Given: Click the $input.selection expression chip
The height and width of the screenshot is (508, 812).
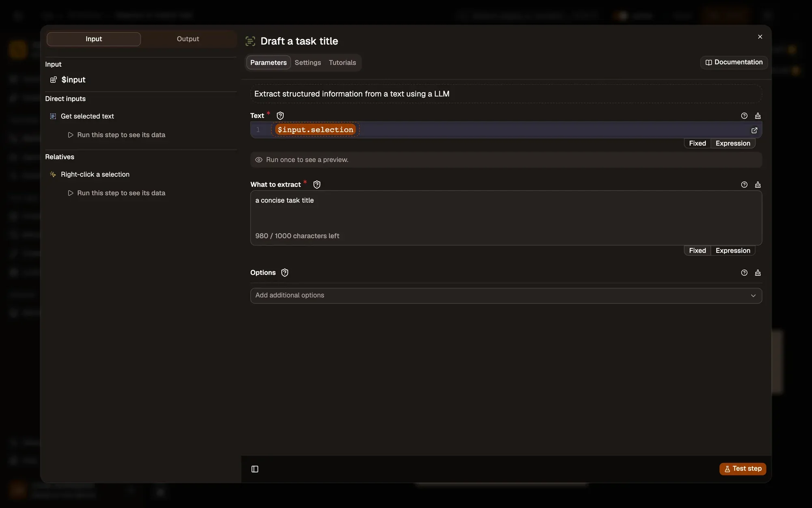Looking at the screenshot, I should (x=315, y=130).
